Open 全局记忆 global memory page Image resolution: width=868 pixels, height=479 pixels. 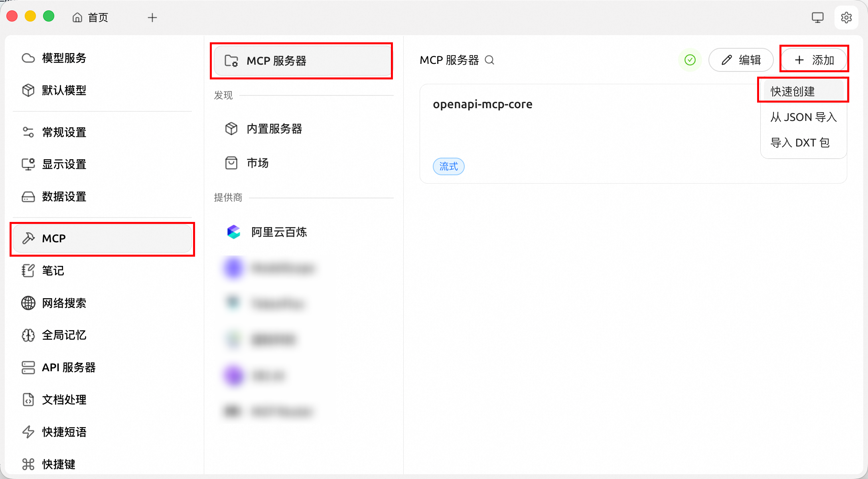(64, 335)
